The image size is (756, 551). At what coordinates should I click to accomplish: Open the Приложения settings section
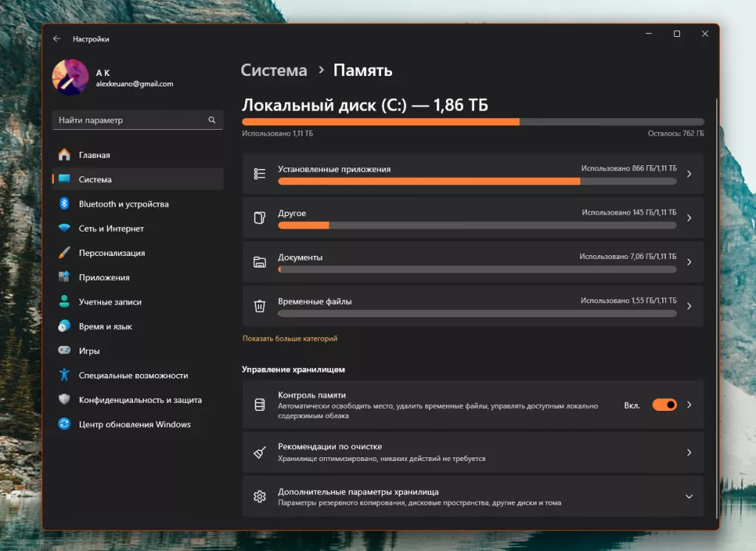(x=104, y=277)
